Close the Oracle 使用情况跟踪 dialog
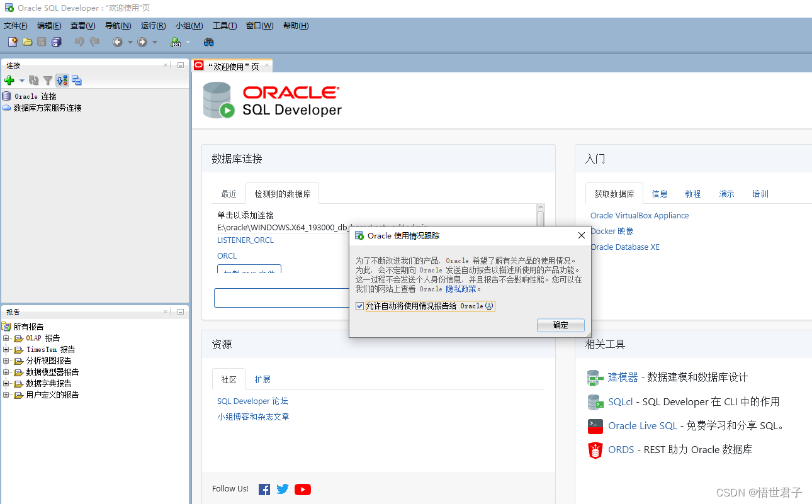 (581, 235)
